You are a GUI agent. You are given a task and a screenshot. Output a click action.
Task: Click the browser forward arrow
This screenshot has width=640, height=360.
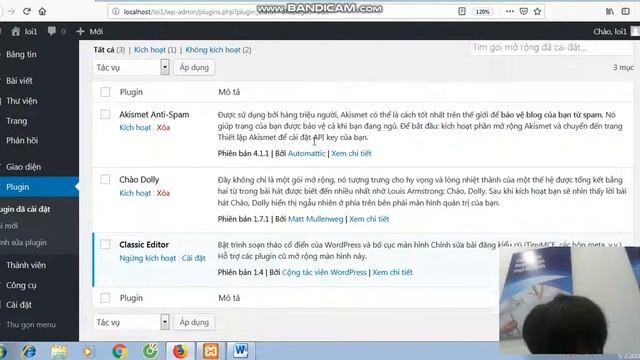click(11, 11)
